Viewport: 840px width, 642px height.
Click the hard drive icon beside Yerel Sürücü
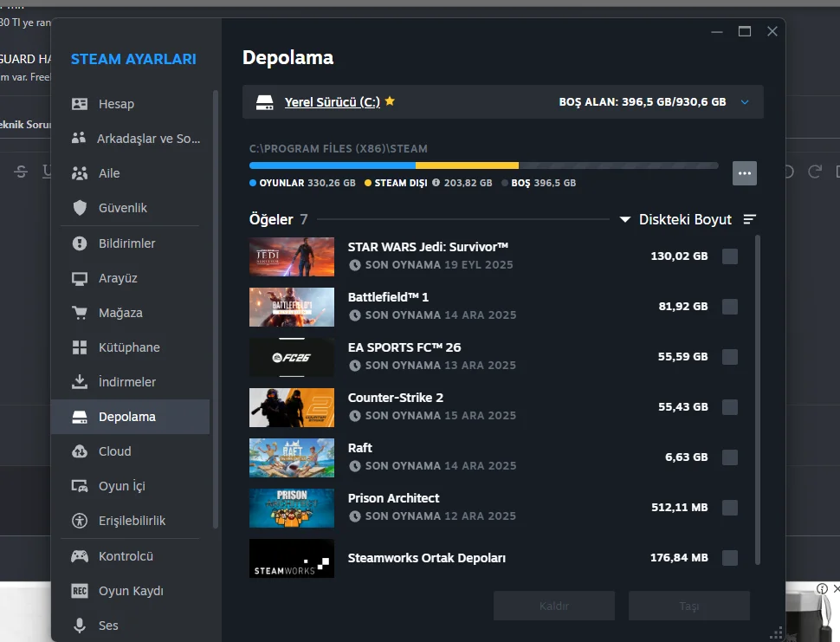coord(265,102)
